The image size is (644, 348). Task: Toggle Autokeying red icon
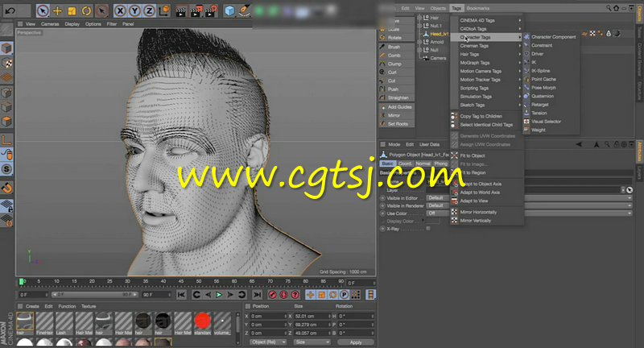pyautogui.click(x=283, y=295)
